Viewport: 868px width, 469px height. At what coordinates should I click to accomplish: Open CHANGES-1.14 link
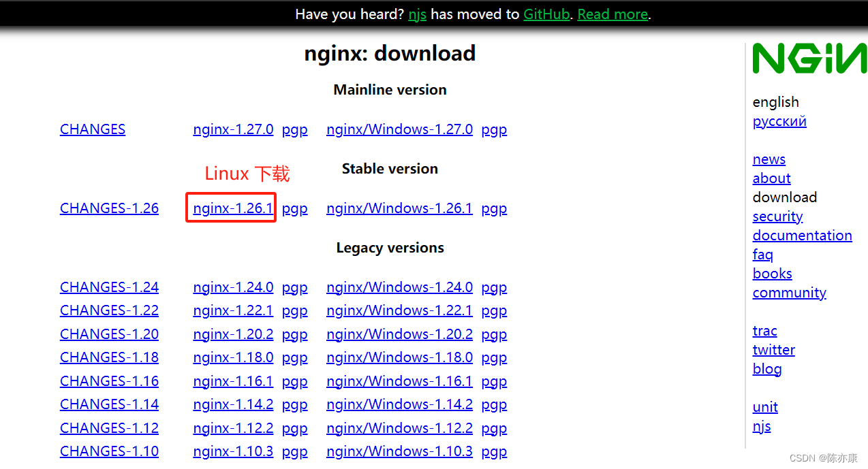[x=109, y=404]
